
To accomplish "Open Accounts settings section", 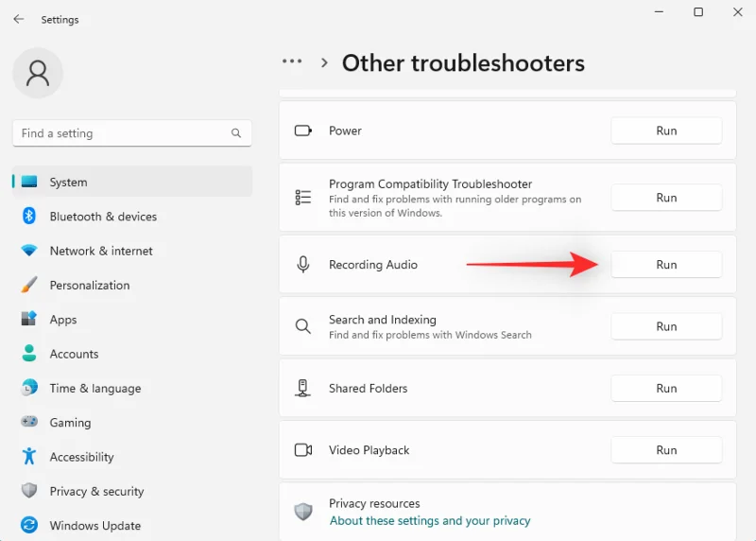I will click(74, 354).
